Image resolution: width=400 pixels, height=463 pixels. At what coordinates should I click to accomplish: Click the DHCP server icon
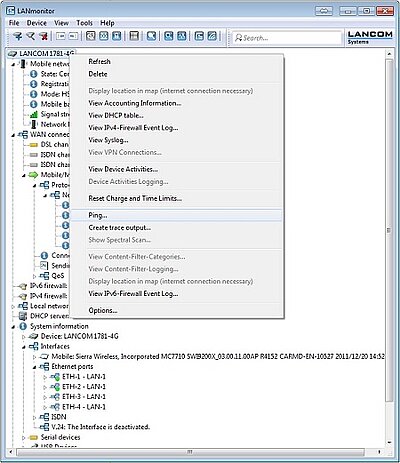[23, 316]
